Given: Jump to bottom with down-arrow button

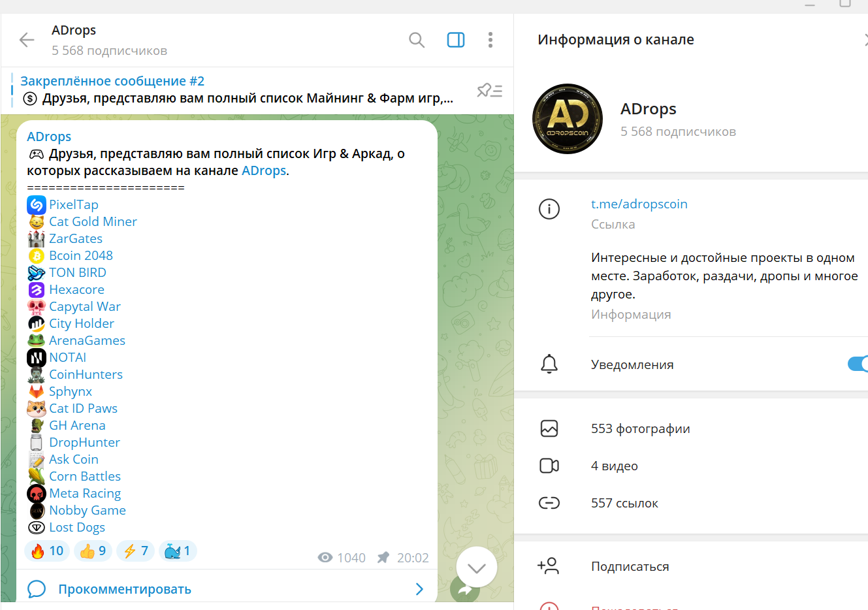Looking at the screenshot, I should (x=477, y=568).
